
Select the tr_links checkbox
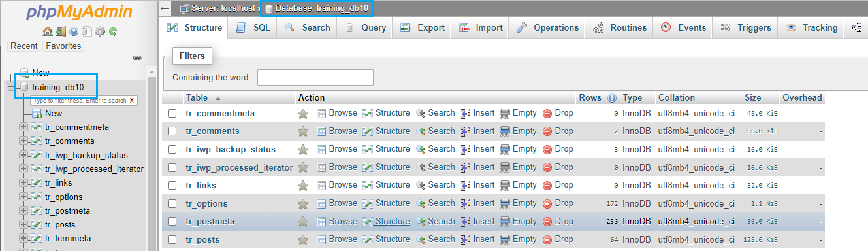pyautogui.click(x=172, y=185)
